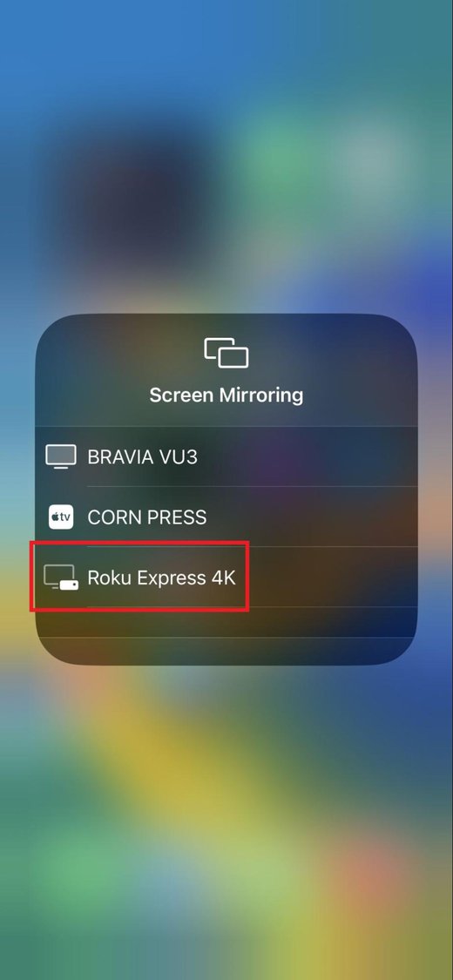Click the Apple TV icon beside CORN PRESS
Viewport: 453px width, 980px height.
pyautogui.click(x=61, y=517)
